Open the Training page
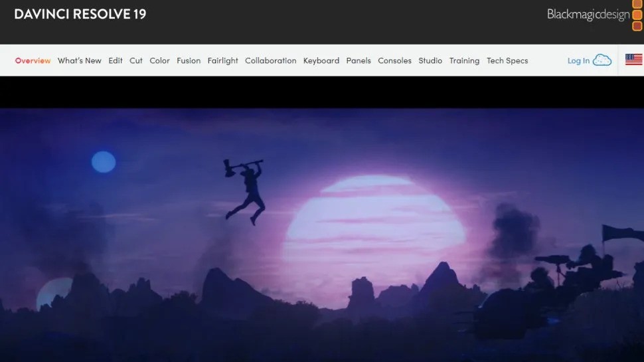Image resolution: width=644 pixels, height=362 pixels. pyautogui.click(x=464, y=60)
